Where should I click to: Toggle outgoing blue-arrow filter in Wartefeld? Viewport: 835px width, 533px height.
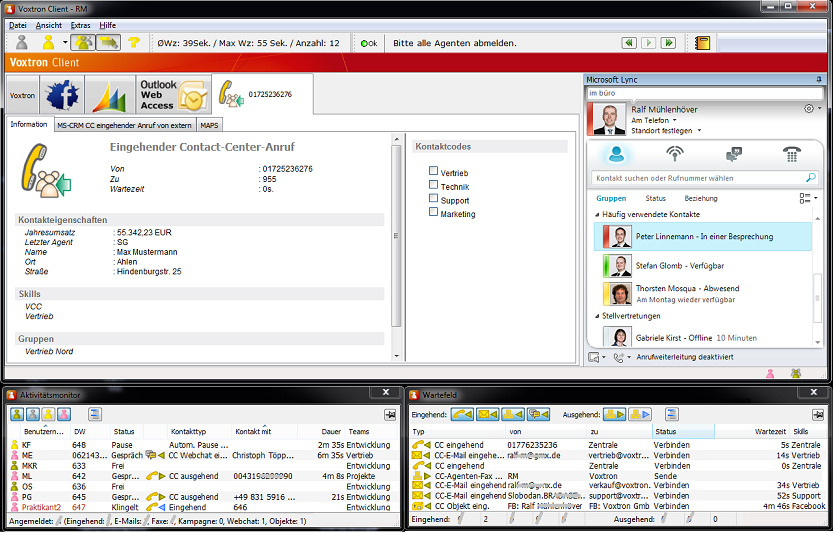click(x=640, y=414)
